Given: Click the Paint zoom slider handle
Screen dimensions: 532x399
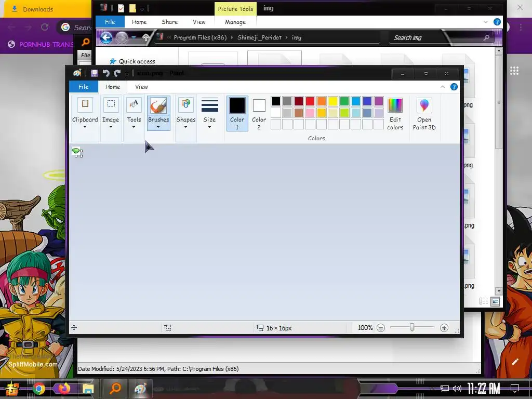Looking at the screenshot, I should (x=412, y=327).
